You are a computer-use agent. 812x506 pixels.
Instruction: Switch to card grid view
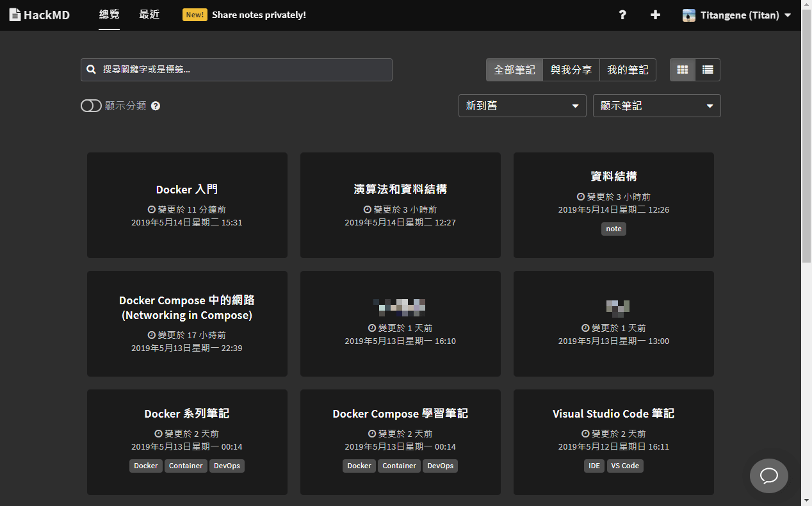point(683,70)
